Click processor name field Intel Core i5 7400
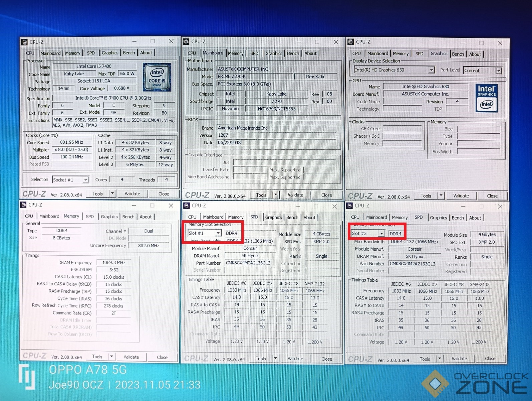The width and height of the screenshot is (532, 401). click(94, 66)
